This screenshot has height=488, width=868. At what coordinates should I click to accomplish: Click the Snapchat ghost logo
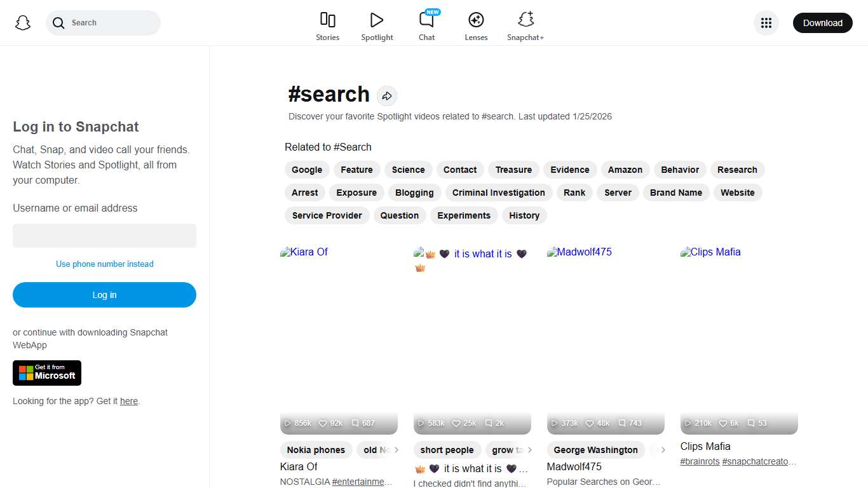point(22,22)
